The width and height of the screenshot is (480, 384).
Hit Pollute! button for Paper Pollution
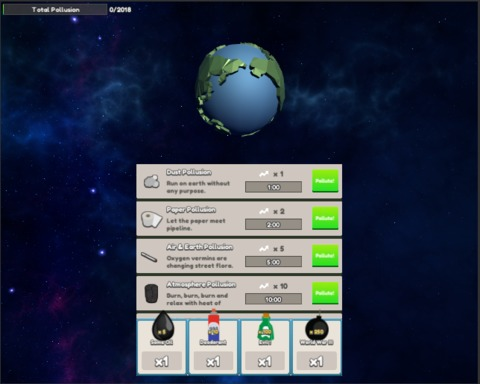coord(325,218)
